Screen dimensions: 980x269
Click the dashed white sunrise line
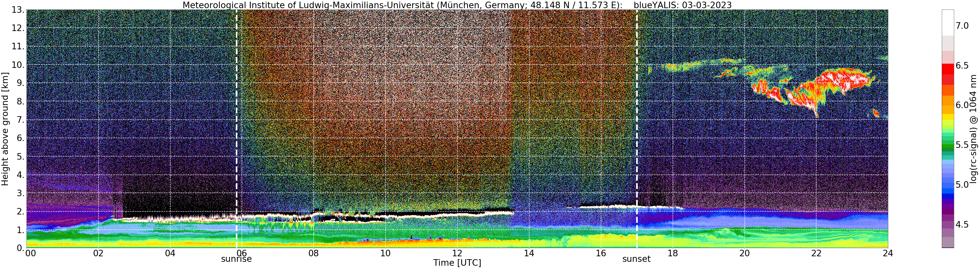tap(236, 129)
